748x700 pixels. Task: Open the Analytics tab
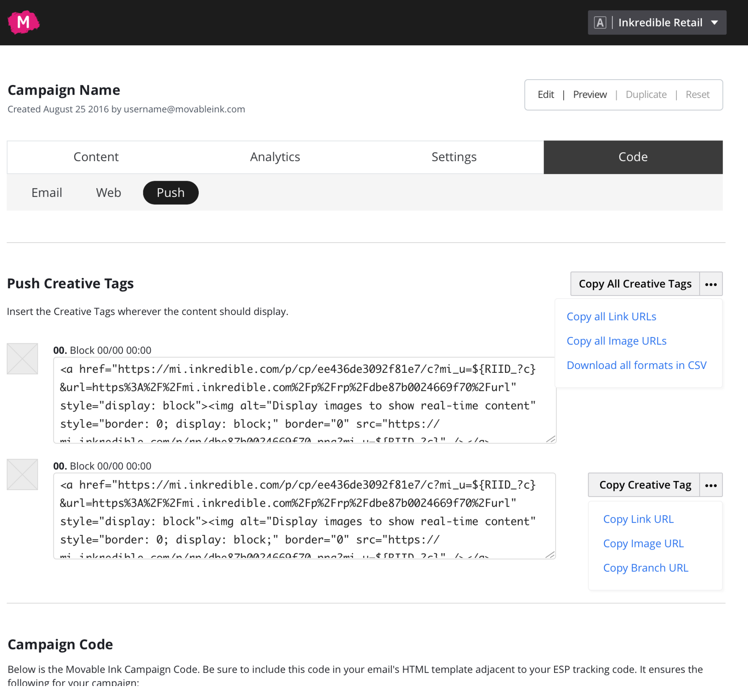(275, 157)
